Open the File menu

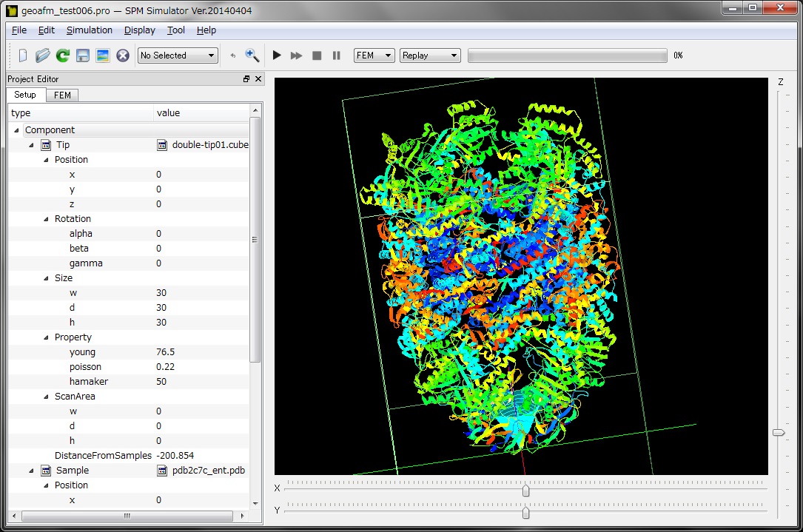[19, 30]
